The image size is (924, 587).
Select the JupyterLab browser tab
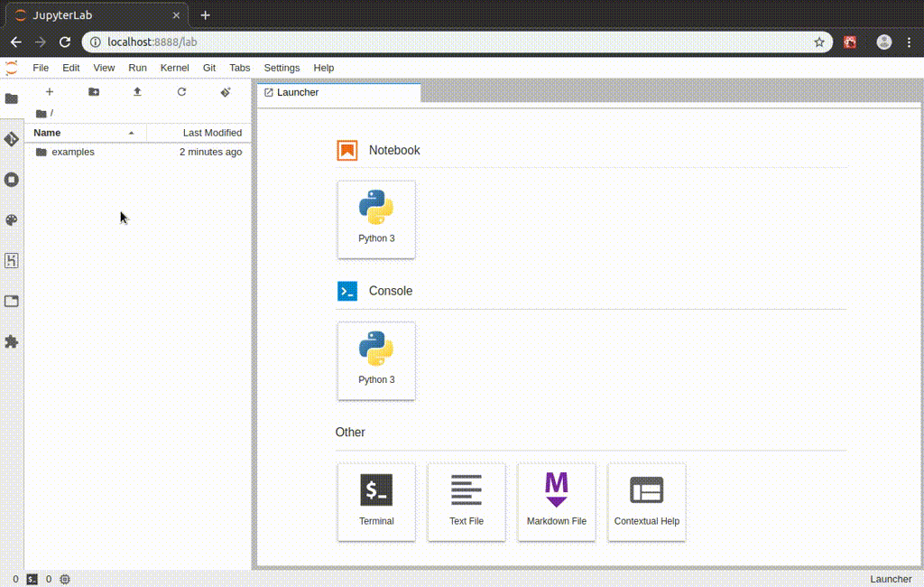point(97,15)
